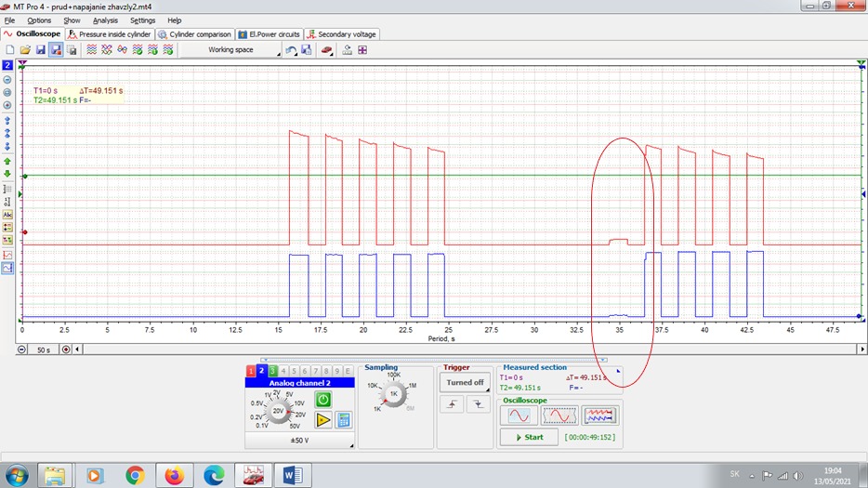Switch to the Secondary voltage tab
868x488 pixels.
(342, 34)
